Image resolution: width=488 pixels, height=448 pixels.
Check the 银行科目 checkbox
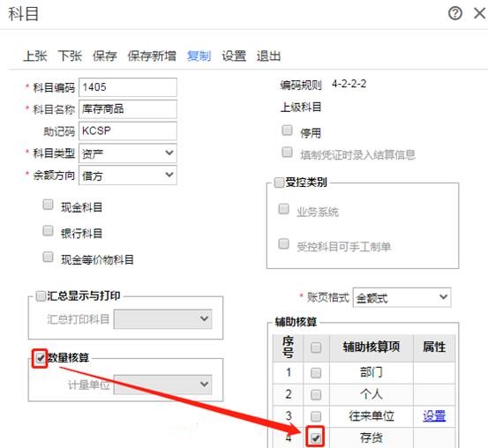tap(48, 231)
